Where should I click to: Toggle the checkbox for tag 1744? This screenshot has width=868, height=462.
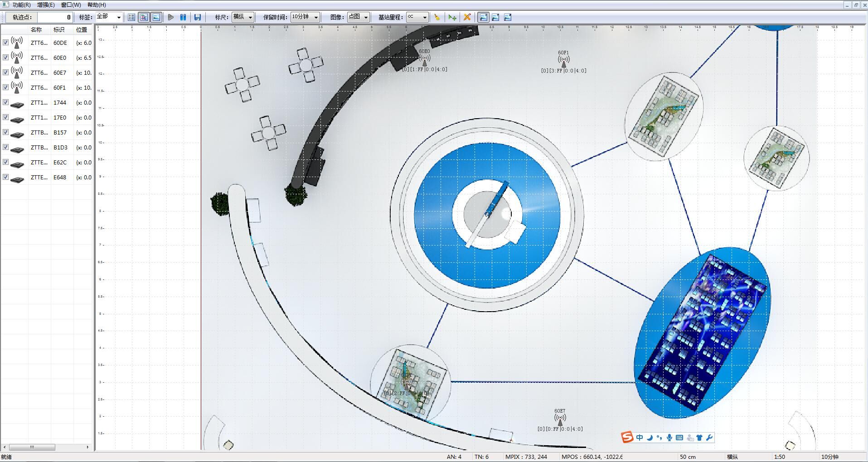click(x=5, y=102)
